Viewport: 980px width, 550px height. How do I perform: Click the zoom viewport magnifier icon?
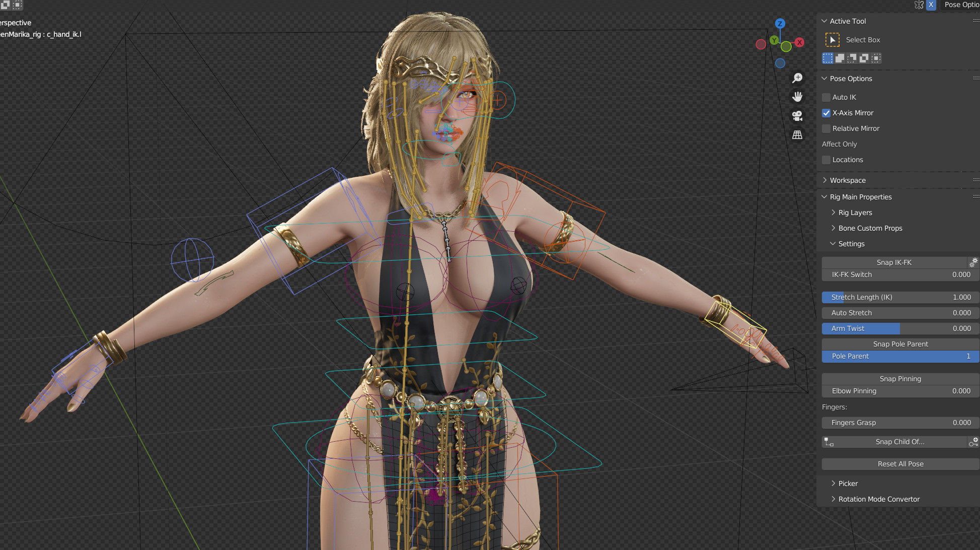click(797, 78)
